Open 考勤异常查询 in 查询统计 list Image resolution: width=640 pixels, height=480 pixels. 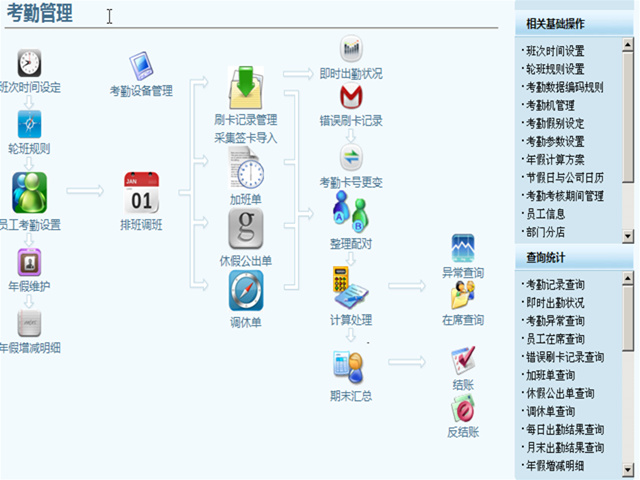point(555,321)
